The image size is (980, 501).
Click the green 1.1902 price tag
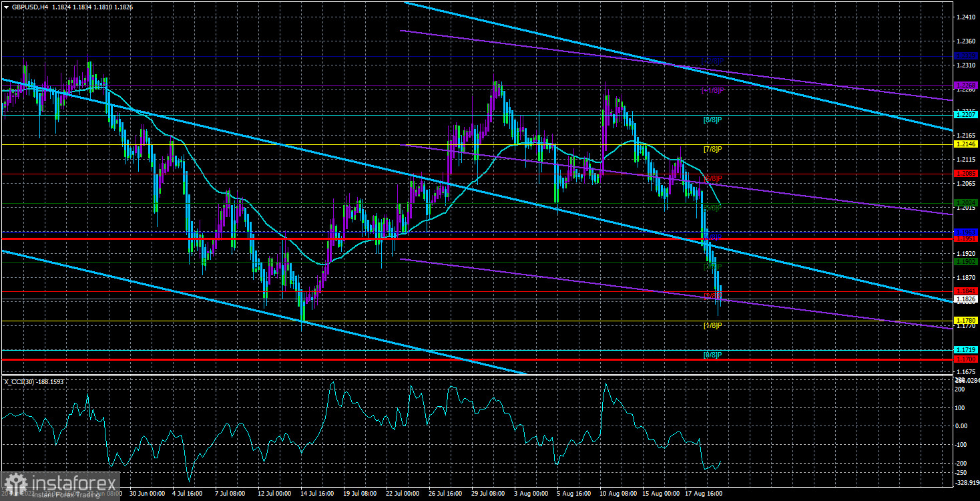pyautogui.click(x=967, y=262)
